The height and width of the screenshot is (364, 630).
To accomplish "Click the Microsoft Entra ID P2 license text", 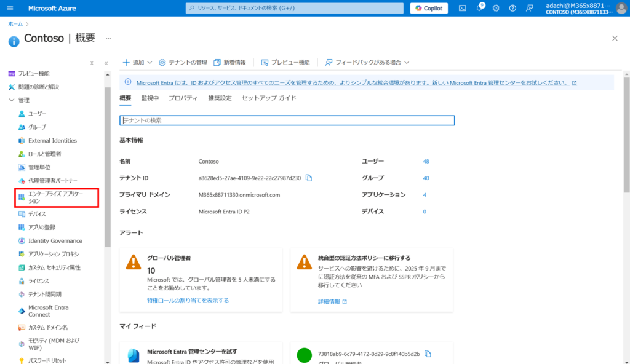I will pos(224,212).
